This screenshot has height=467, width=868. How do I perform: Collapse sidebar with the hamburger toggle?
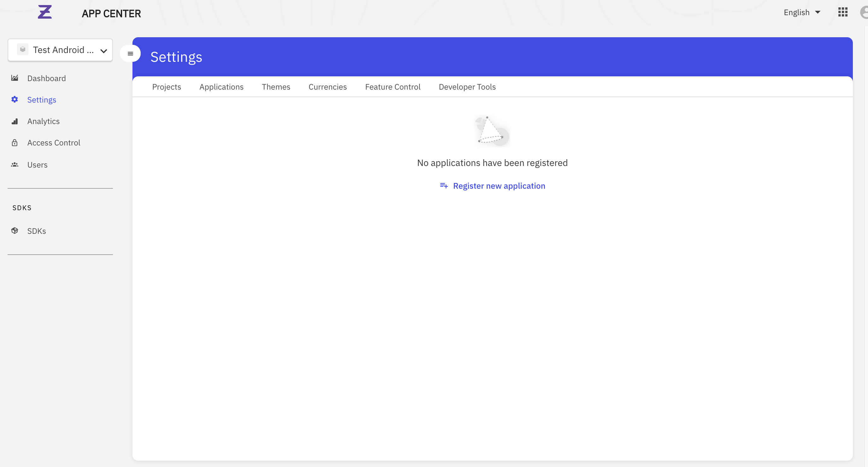pos(130,54)
